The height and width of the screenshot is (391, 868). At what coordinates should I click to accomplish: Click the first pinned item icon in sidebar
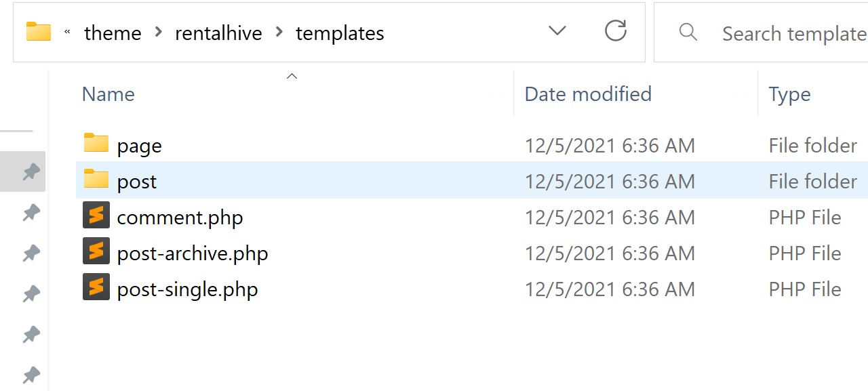[31, 172]
